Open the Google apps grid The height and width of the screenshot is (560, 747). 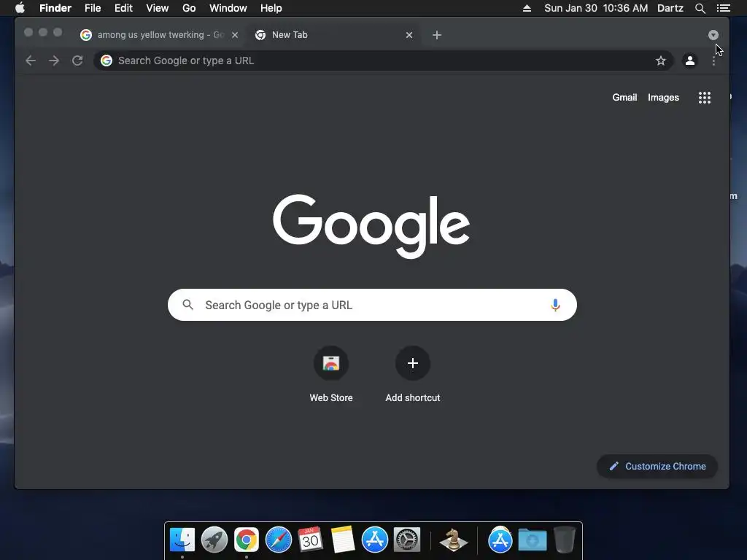point(704,98)
